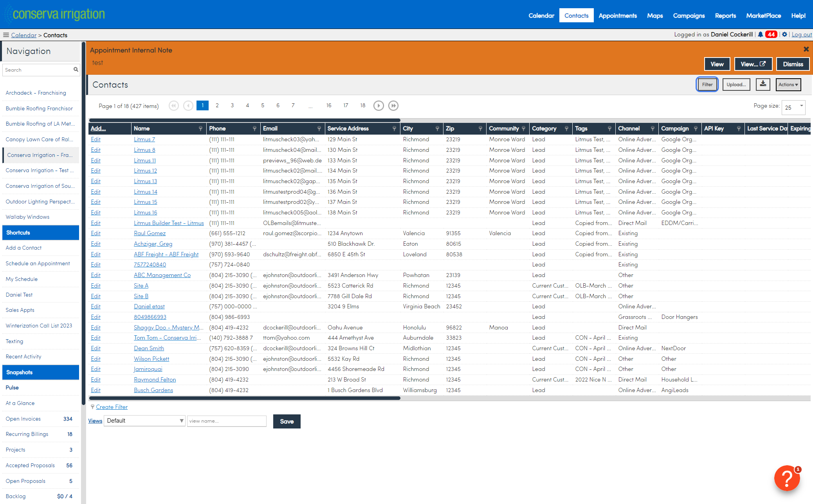Image resolution: width=813 pixels, height=504 pixels.
Task: Click the filter icon in Service Address header
Action: (394, 128)
